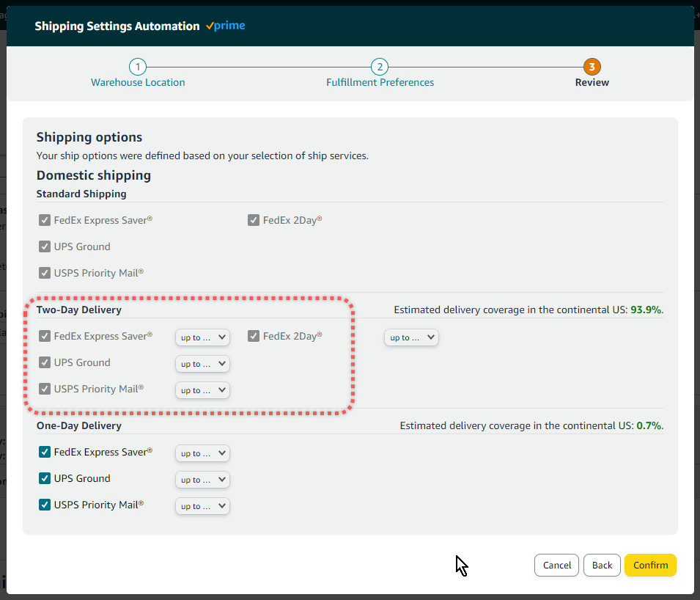The height and width of the screenshot is (600, 700).
Task: Click the Back button
Action: [602, 565]
